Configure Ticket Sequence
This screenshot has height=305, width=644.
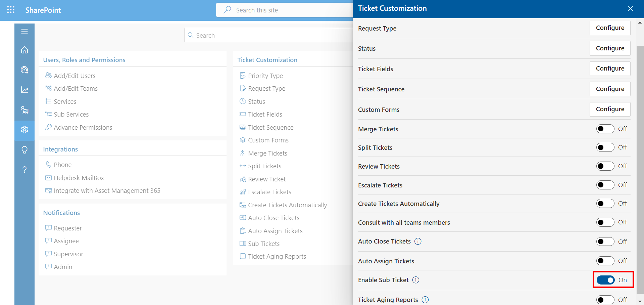tap(610, 89)
